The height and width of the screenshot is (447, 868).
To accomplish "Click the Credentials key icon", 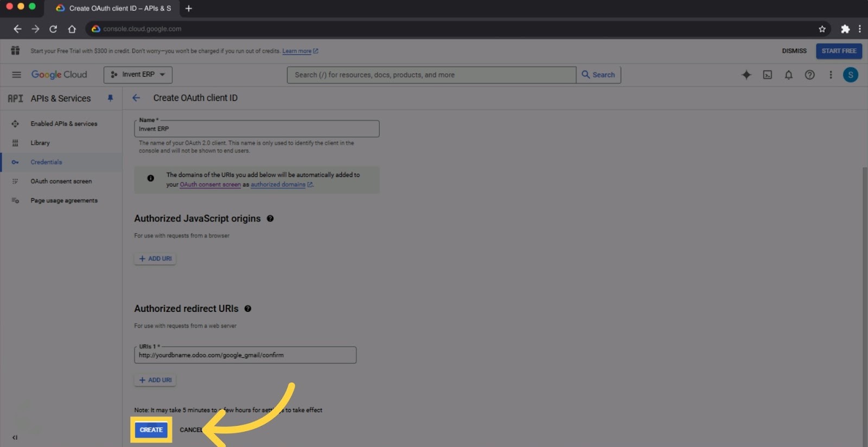I will [x=15, y=162].
